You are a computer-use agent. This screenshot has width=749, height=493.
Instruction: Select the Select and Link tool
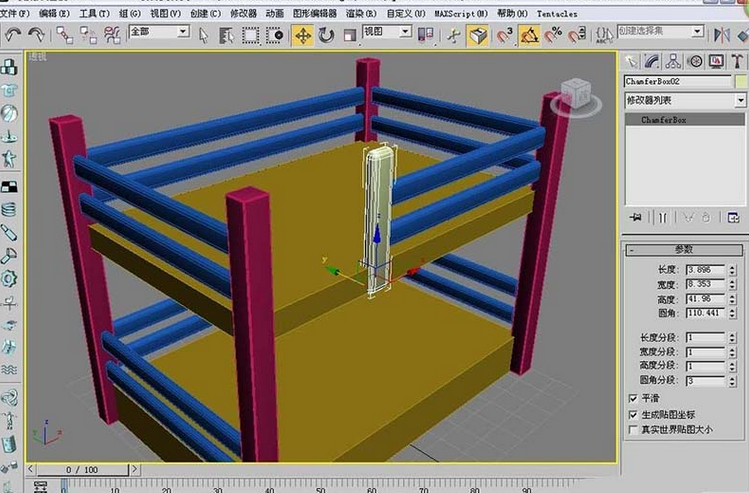(64, 35)
